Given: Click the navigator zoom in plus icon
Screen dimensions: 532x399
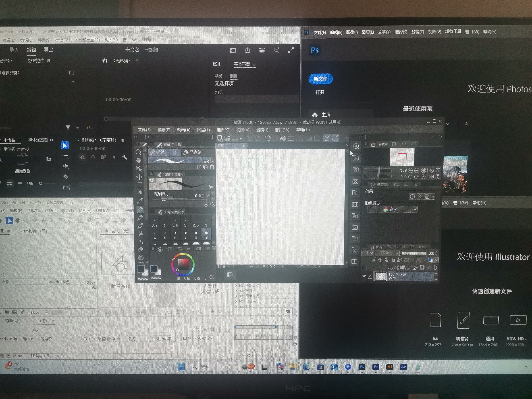Looking at the screenshot, I should [x=417, y=171].
